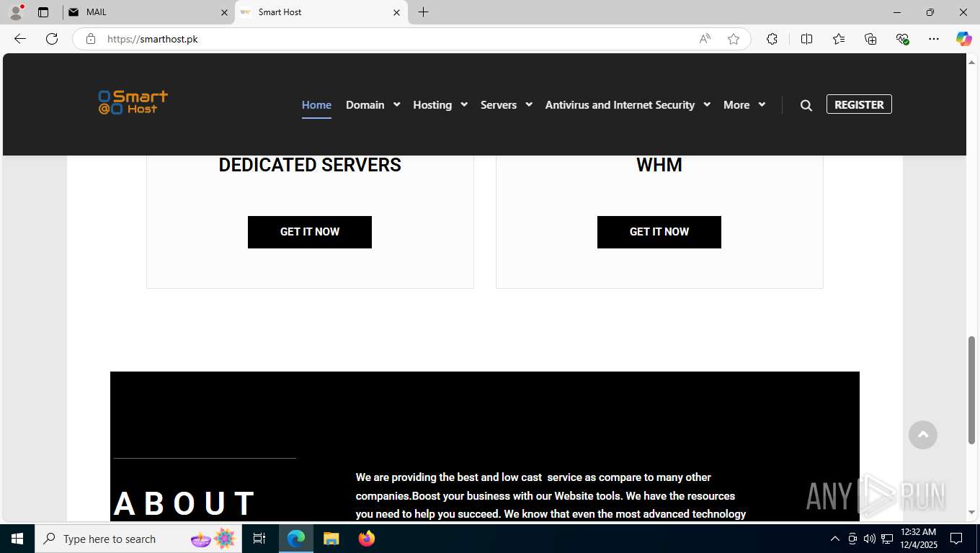Show hidden system tray icons
Image resolution: width=980 pixels, height=553 pixels.
point(835,539)
